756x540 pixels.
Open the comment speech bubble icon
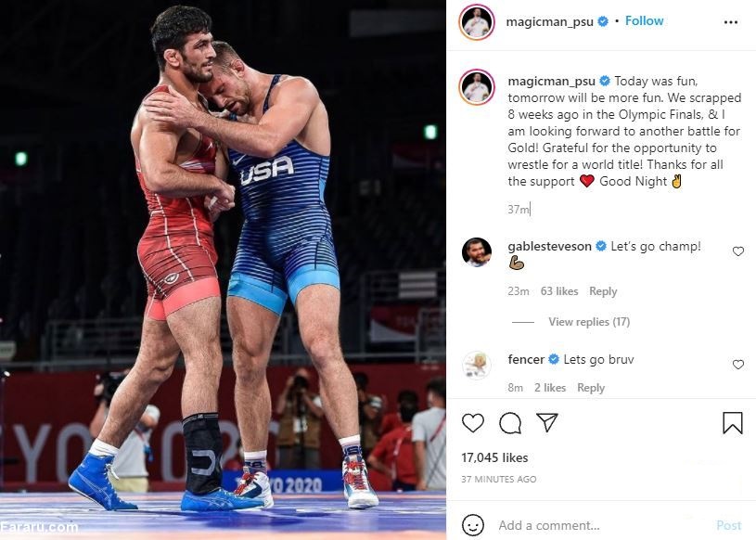(510, 423)
